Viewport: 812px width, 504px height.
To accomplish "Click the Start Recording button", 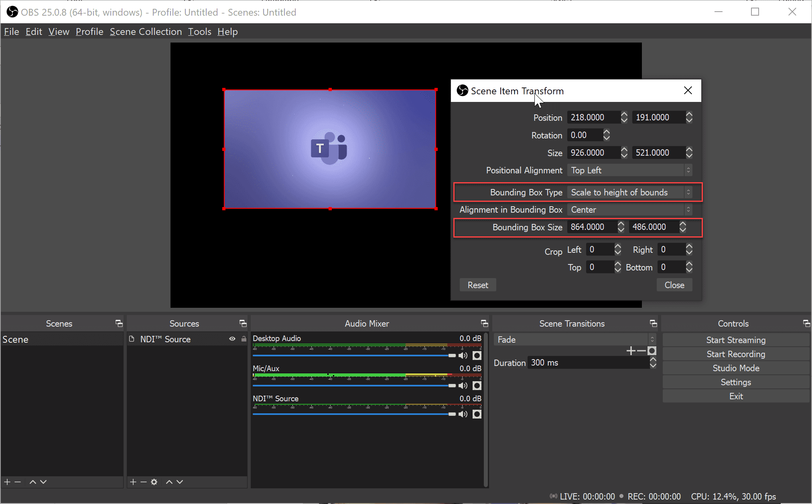I will coord(736,354).
